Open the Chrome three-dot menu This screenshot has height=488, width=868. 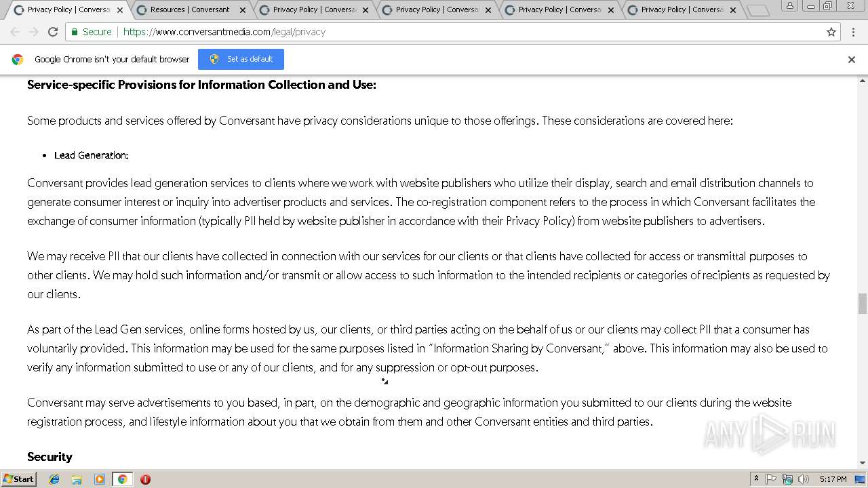tap(853, 32)
